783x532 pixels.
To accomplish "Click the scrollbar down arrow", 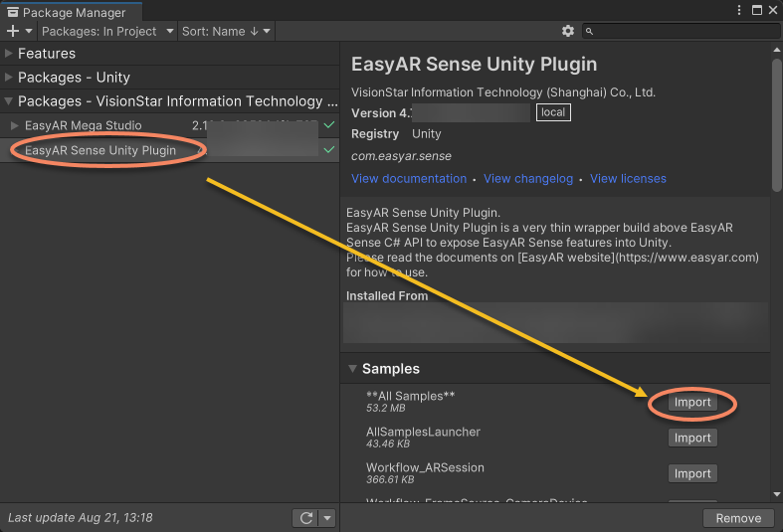I will tap(776, 494).
